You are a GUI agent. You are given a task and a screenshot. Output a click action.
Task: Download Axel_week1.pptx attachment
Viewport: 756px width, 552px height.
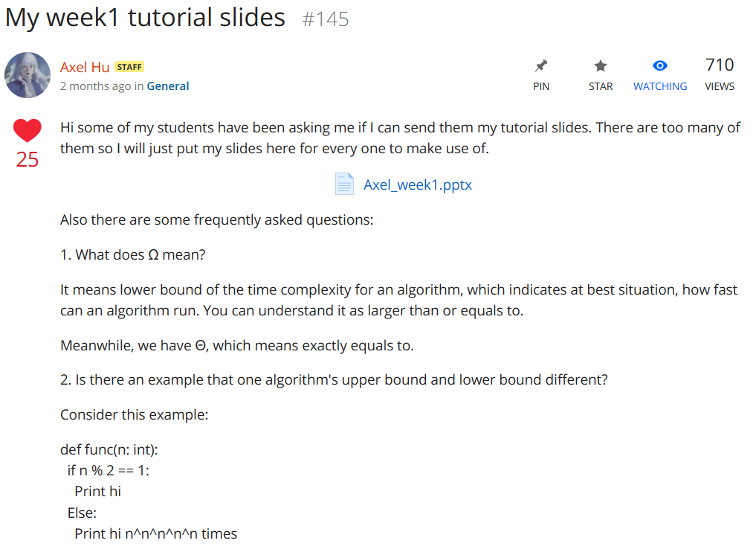417,184
